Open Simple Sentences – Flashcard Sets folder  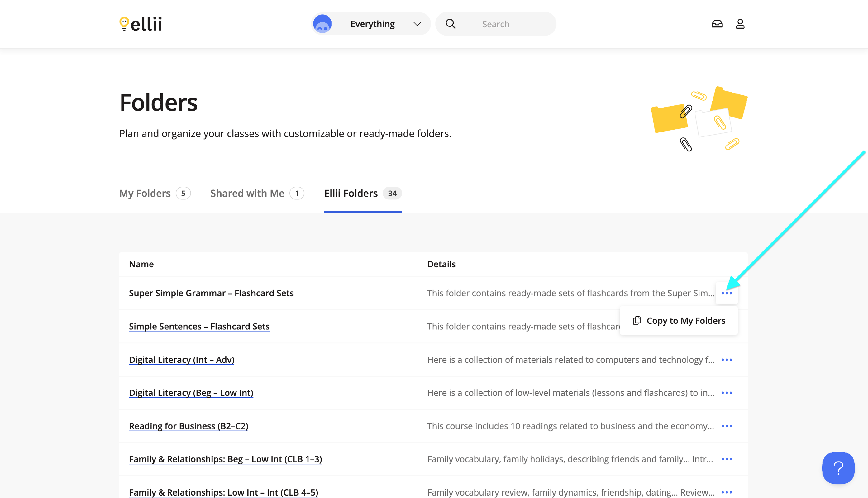pos(199,326)
